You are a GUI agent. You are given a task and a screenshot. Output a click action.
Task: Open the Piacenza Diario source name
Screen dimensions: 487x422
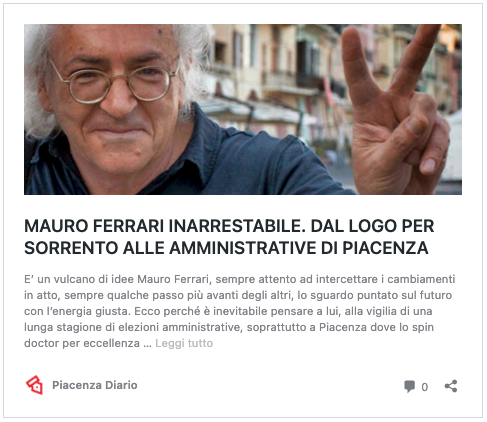click(x=95, y=385)
